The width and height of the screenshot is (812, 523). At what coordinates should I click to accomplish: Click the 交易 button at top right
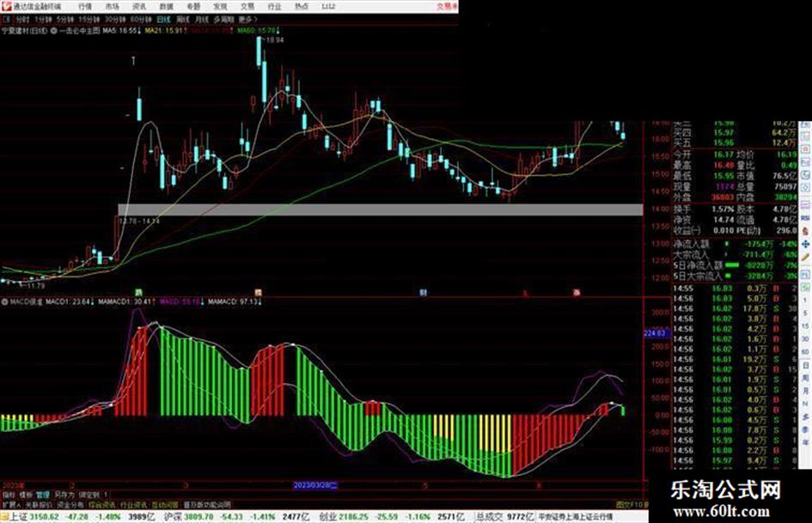[447, 7]
